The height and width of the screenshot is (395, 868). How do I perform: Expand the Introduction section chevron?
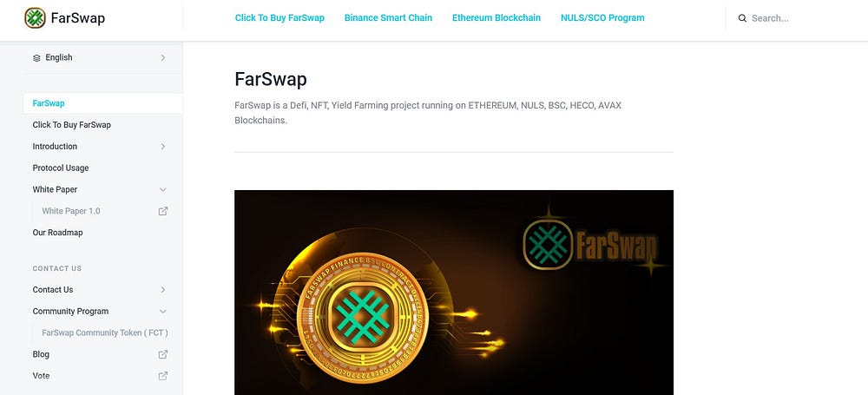[163, 147]
